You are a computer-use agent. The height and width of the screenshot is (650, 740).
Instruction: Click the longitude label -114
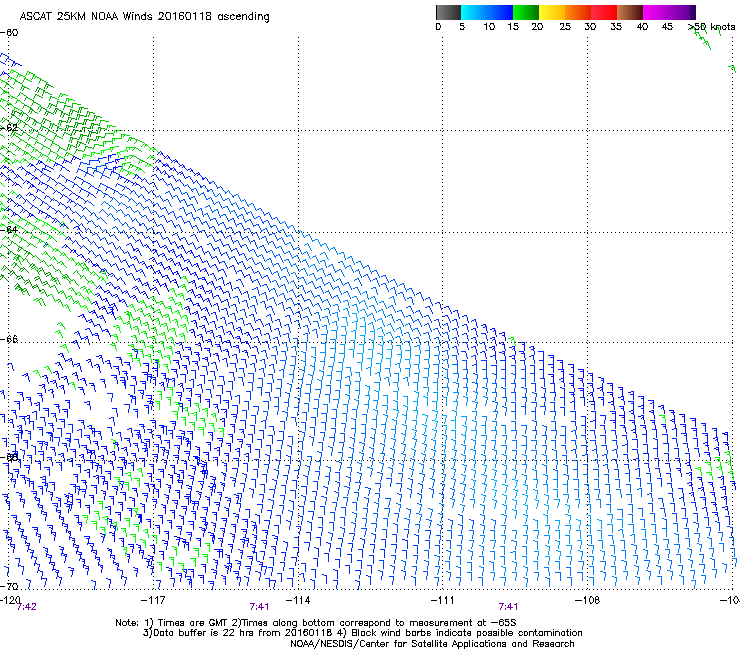[x=298, y=600]
